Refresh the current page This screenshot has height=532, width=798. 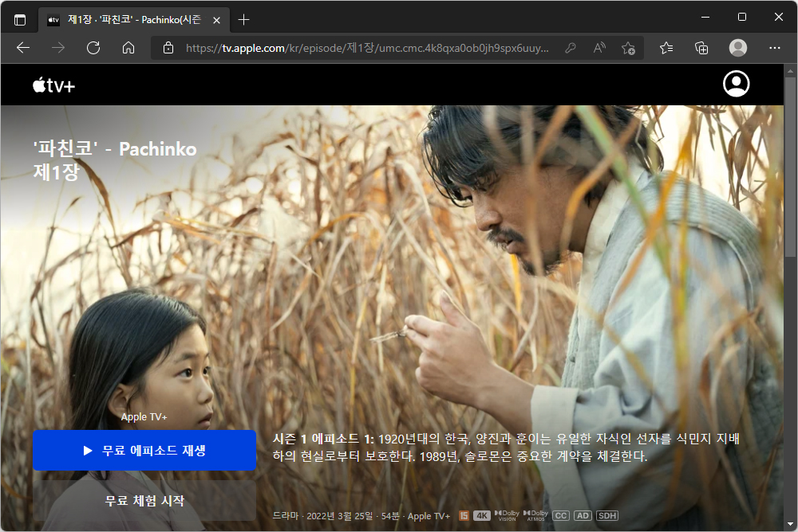tap(93, 48)
